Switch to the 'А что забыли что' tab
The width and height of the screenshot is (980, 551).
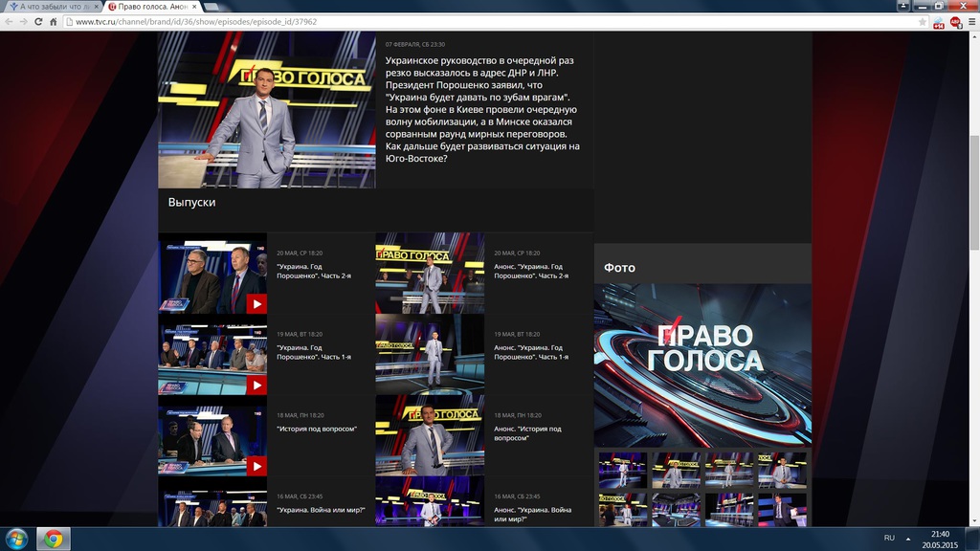tap(54, 7)
